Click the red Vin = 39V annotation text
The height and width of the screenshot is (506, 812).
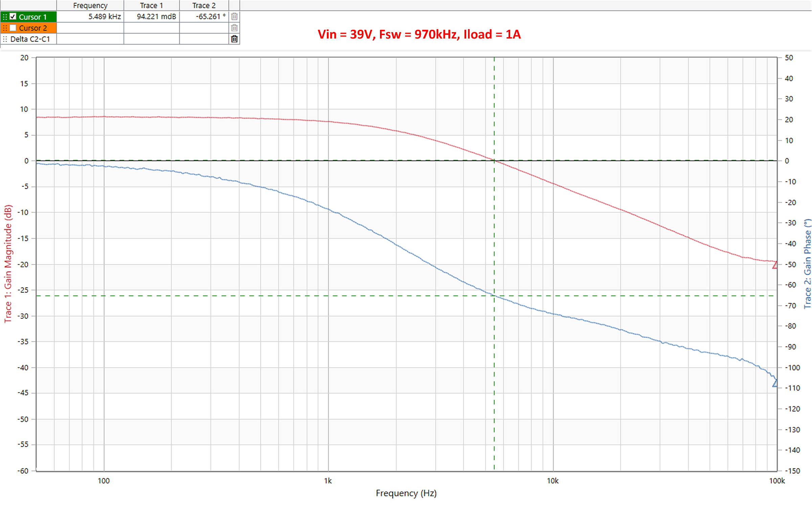click(419, 34)
